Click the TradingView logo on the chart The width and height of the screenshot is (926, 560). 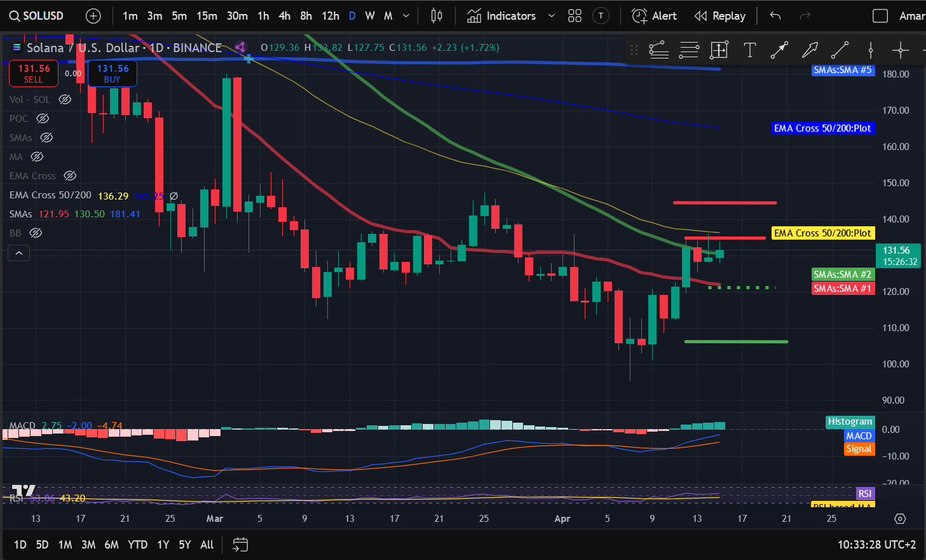click(x=24, y=491)
